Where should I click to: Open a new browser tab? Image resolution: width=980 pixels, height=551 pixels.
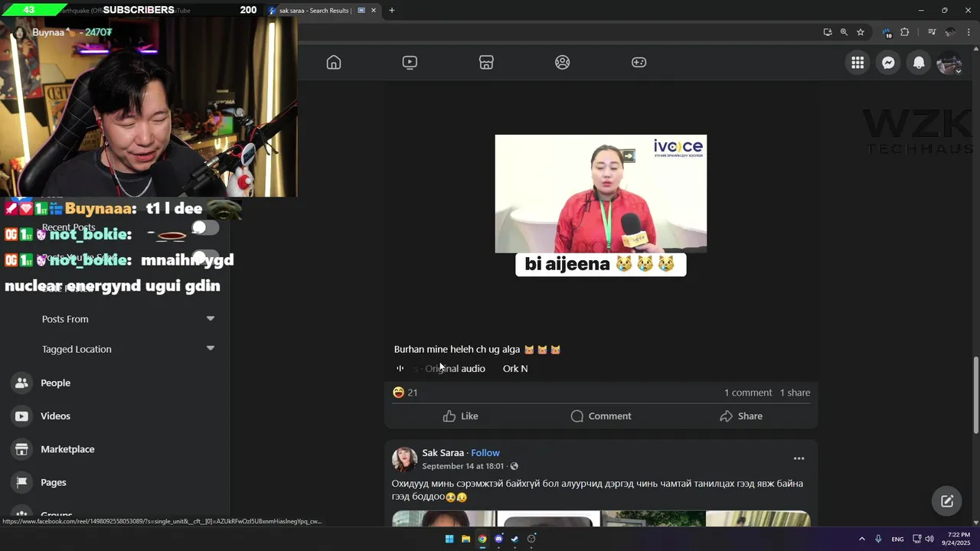[x=392, y=10]
